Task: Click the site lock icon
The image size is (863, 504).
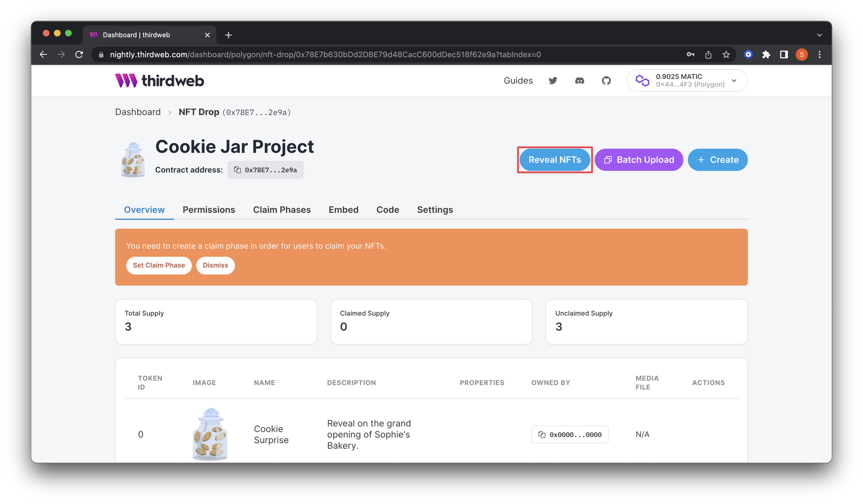Action: click(x=101, y=55)
